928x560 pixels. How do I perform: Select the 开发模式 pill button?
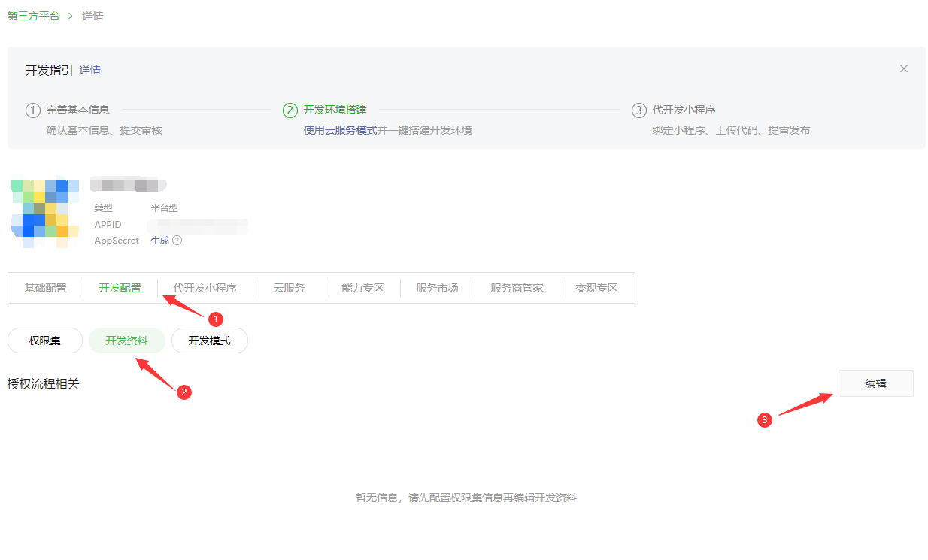pos(209,341)
